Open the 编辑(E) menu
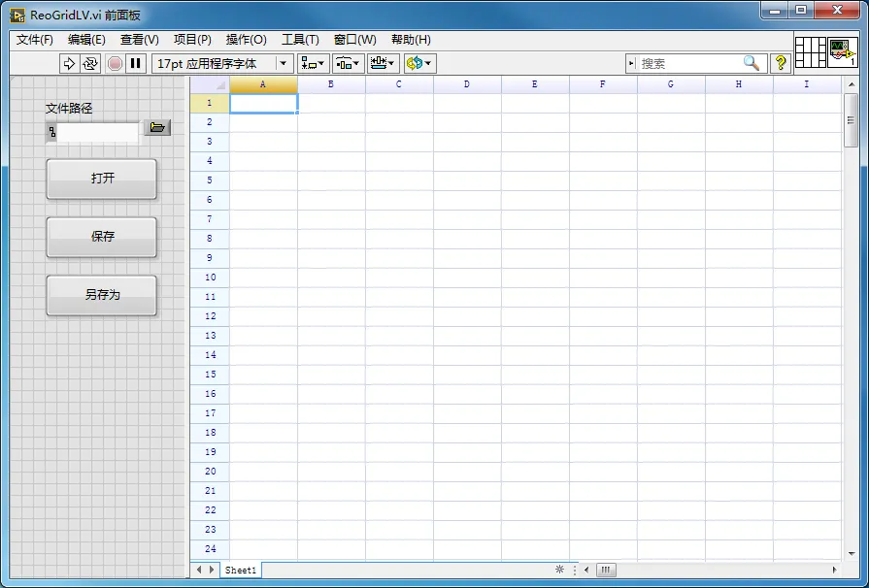This screenshot has width=869, height=588. 86,40
